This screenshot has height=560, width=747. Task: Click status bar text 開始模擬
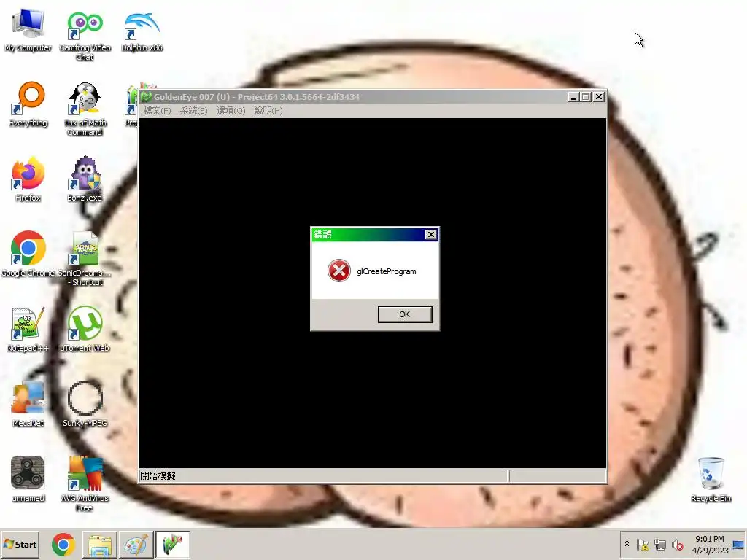coord(158,475)
